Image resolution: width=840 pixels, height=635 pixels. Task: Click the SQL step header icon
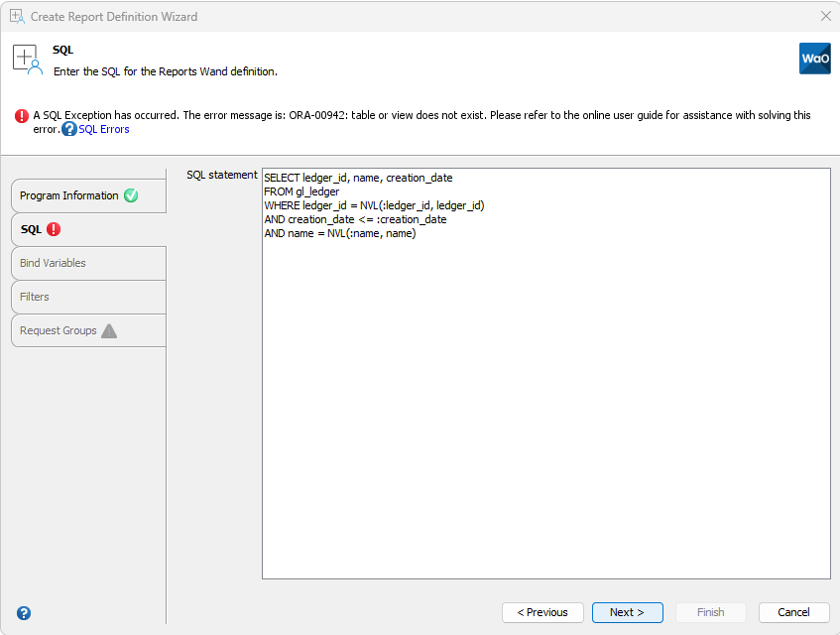click(27, 58)
